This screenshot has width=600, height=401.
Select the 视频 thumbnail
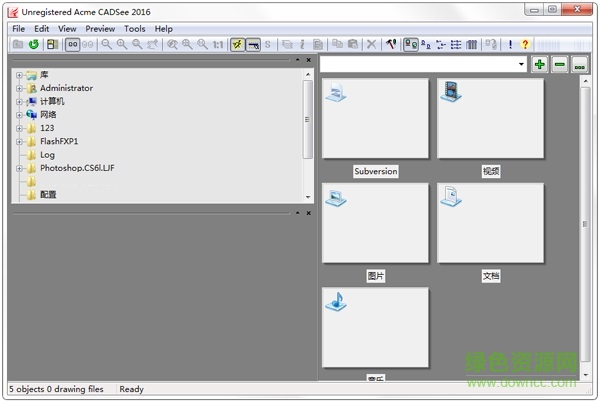(491, 119)
